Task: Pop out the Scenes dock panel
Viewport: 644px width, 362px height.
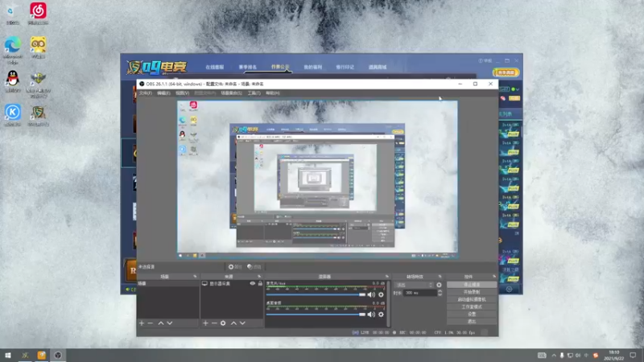Action: coord(195,277)
